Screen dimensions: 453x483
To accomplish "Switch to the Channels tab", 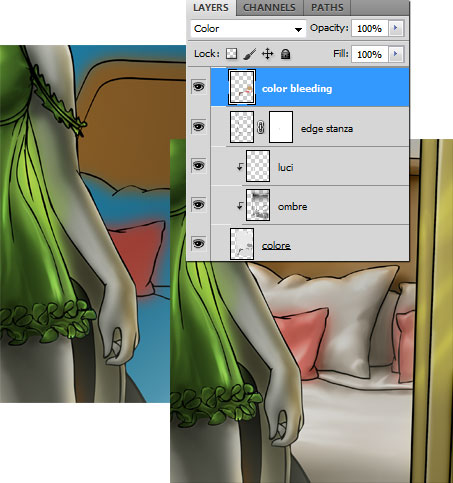I will [x=269, y=8].
